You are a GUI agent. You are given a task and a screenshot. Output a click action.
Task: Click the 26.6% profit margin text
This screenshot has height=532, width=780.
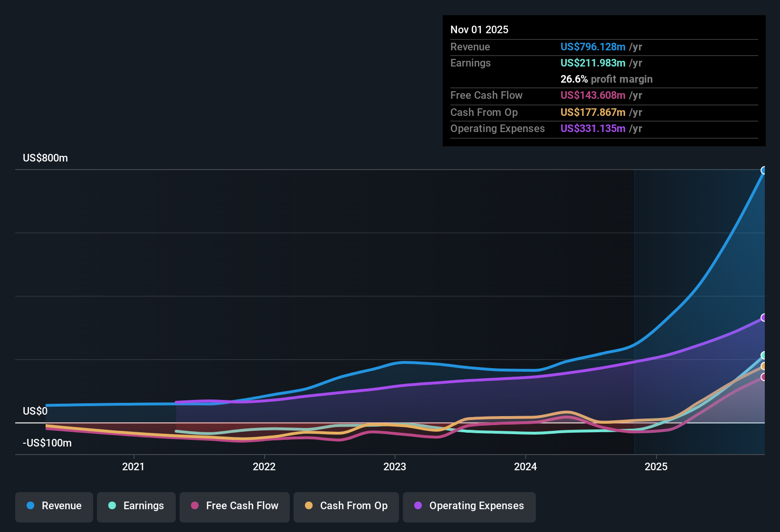pyautogui.click(x=607, y=79)
